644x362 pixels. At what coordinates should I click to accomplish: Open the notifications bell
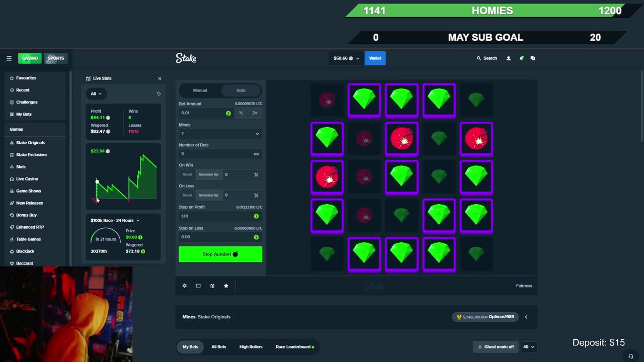[x=521, y=58]
